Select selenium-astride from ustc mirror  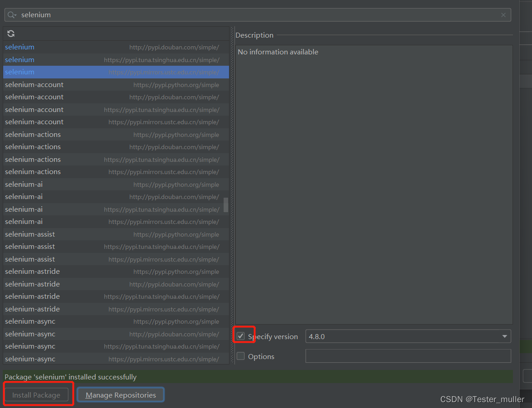pyautogui.click(x=116, y=309)
